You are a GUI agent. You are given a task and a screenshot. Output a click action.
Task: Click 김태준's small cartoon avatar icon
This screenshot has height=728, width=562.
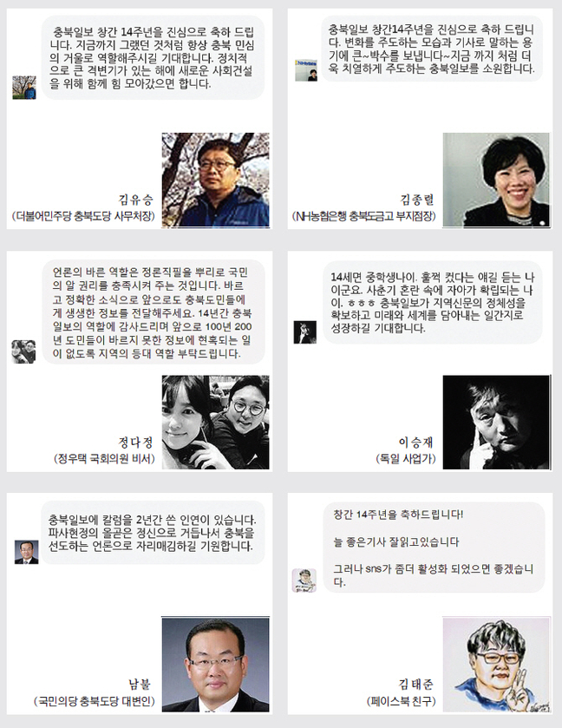tap(304, 580)
